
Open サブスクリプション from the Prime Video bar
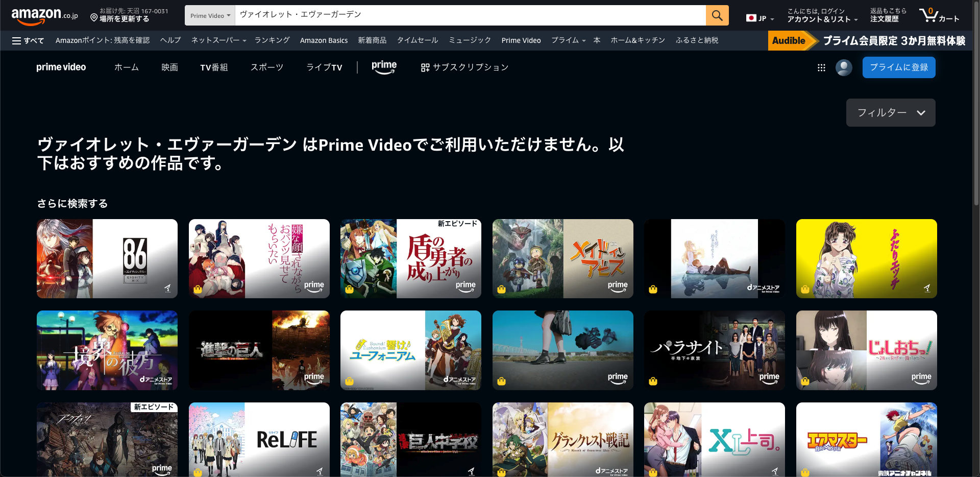tap(464, 67)
